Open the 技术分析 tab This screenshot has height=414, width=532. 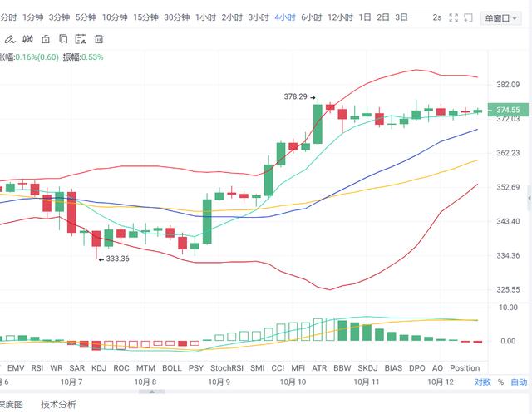click(58, 405)
